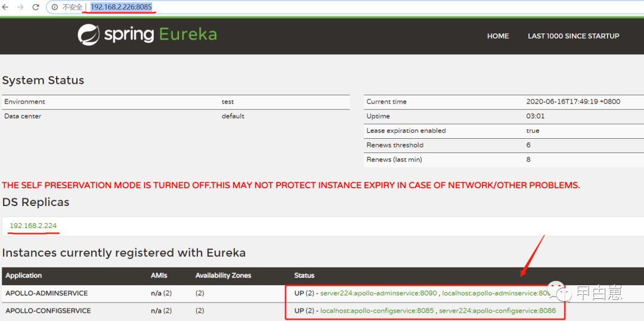
Task: Click Instances currently registered with Eureka heading
Action: point(123,253)
